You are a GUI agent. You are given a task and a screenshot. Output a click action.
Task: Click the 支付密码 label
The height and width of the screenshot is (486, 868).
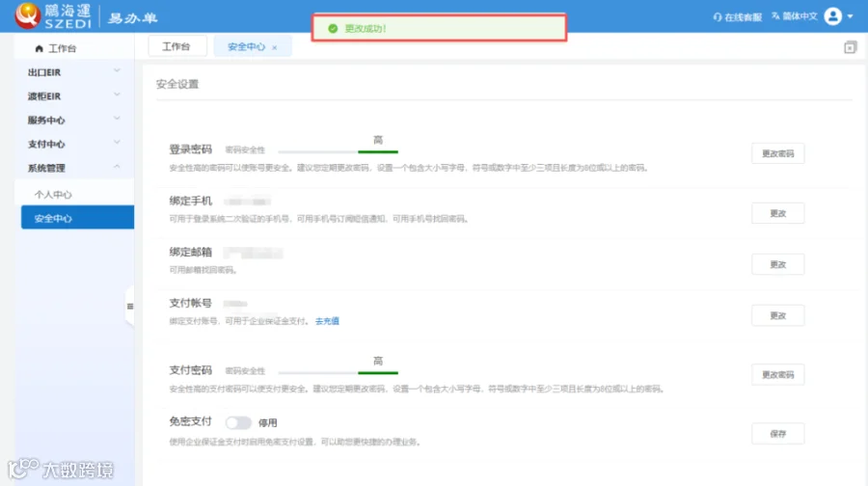click(x=190, y=370)
